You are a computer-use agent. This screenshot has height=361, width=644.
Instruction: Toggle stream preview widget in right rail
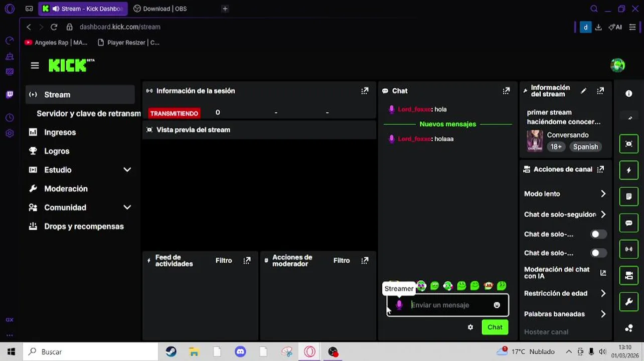[x=629, y=144]
